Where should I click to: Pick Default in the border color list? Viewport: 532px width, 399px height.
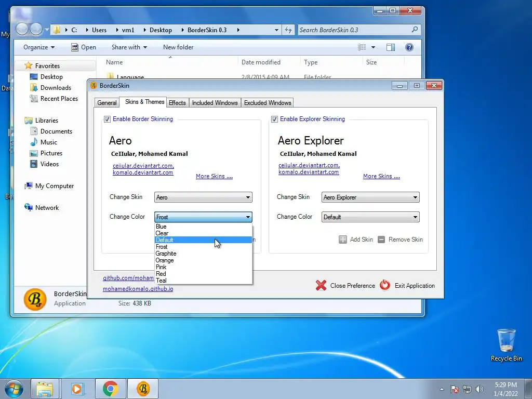[x=203, y=240]
